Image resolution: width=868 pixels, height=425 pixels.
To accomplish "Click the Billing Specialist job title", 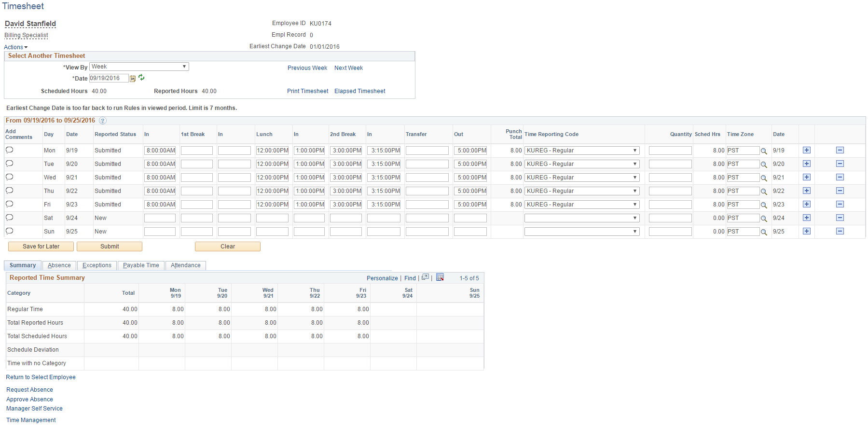I will (27, 35).
